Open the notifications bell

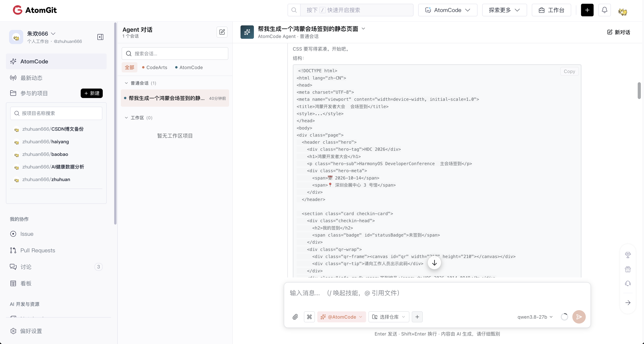604,10
